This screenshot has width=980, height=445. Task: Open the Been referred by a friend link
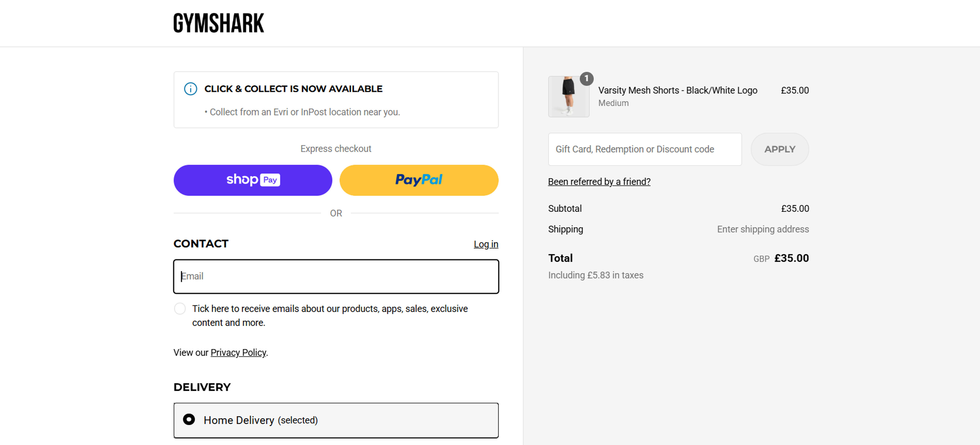click(x=599, y=182)
